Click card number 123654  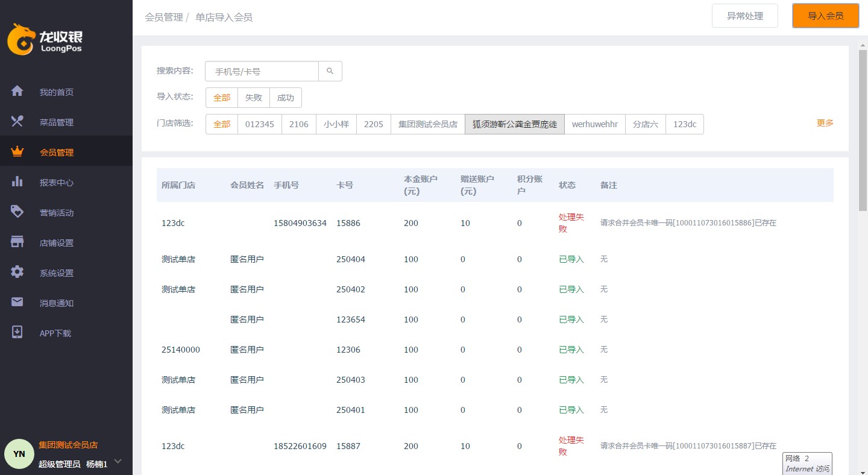(x=351, y=319)
